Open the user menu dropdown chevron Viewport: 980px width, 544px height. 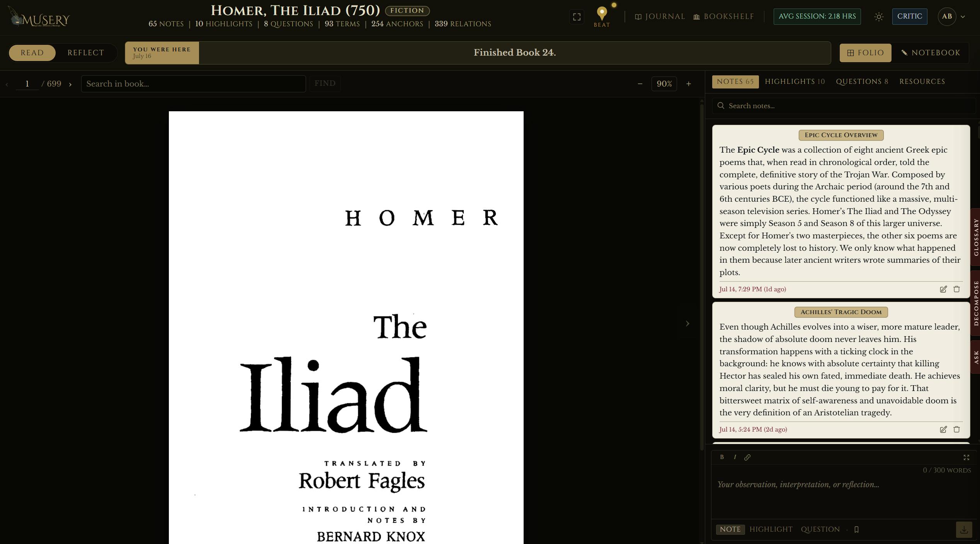coord(963,17)
